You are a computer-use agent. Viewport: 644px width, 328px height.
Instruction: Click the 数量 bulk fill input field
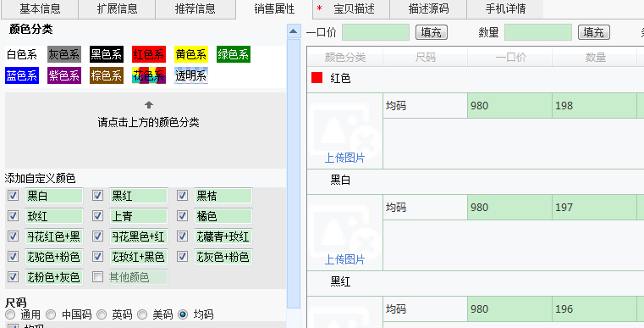click(538, 32)
